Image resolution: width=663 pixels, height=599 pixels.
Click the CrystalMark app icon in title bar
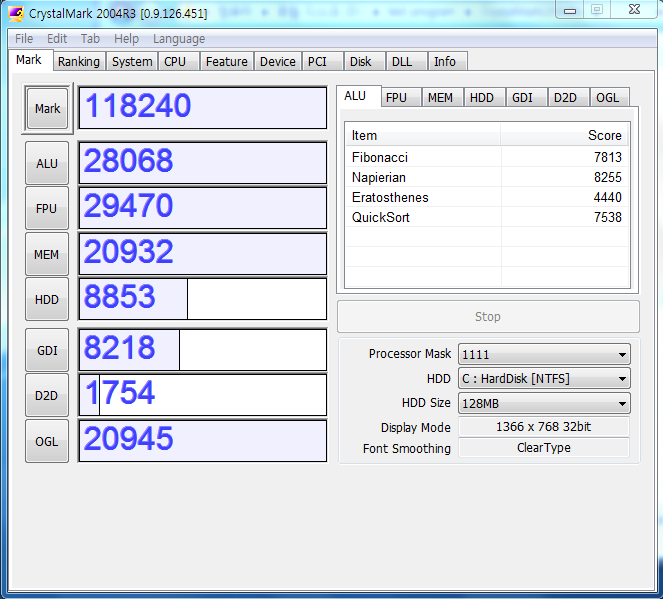click(x=16, y=14)
